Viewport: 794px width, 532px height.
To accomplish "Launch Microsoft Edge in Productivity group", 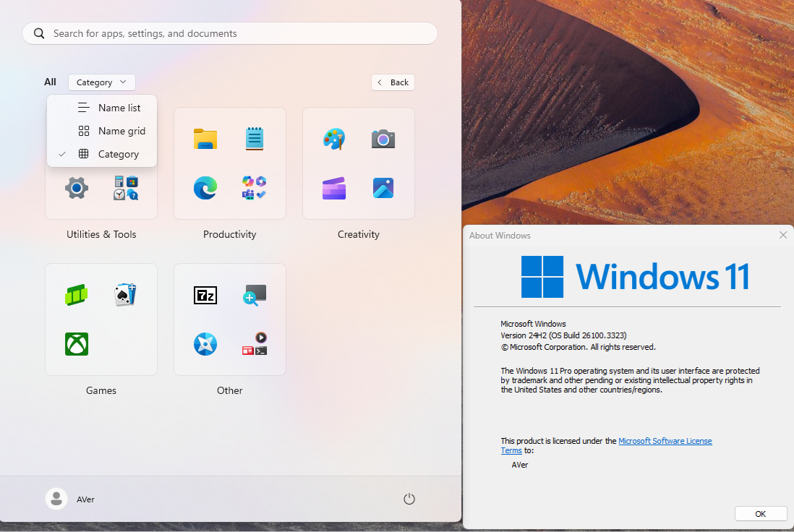I will (x=205, y=188).
